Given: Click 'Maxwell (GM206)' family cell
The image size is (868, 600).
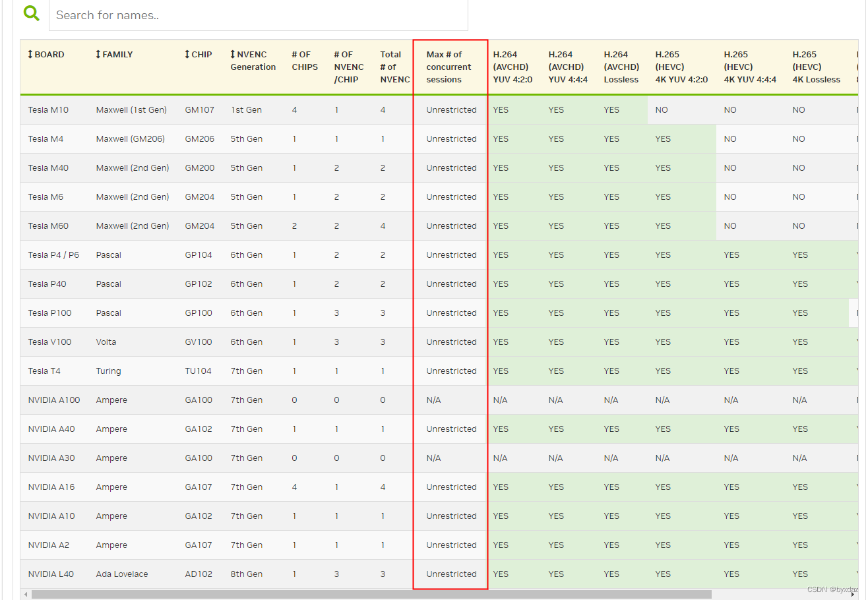Looking at the screenshot, I should pyautogui.click(x=130, y=139).
